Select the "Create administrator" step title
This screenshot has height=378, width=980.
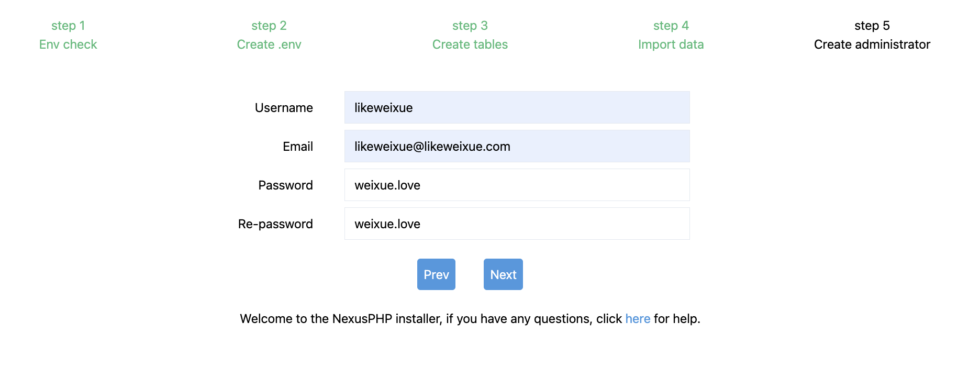(x=872, y=45)
